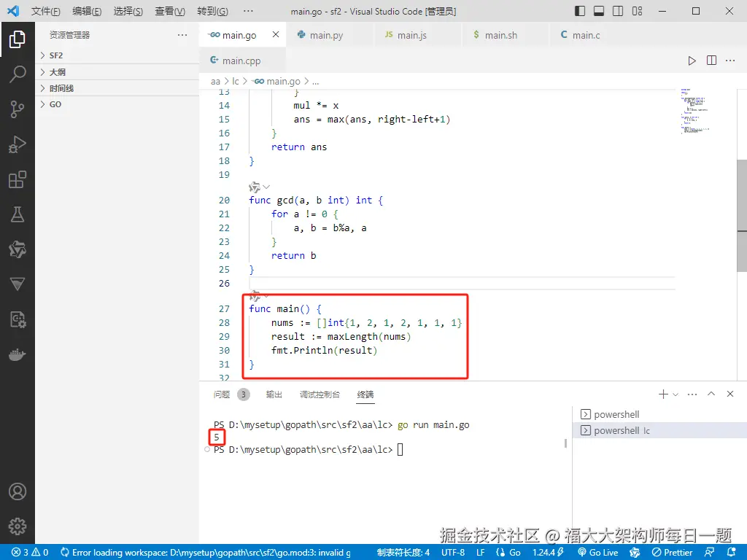The image size is (747, 560).
Task: Close the terminal panel
Action: click(x=729, y=394)
